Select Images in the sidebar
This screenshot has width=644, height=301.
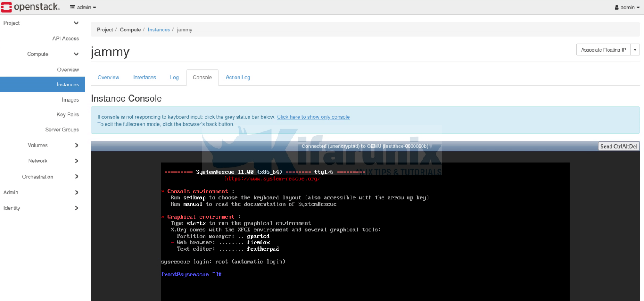(70, 99)
